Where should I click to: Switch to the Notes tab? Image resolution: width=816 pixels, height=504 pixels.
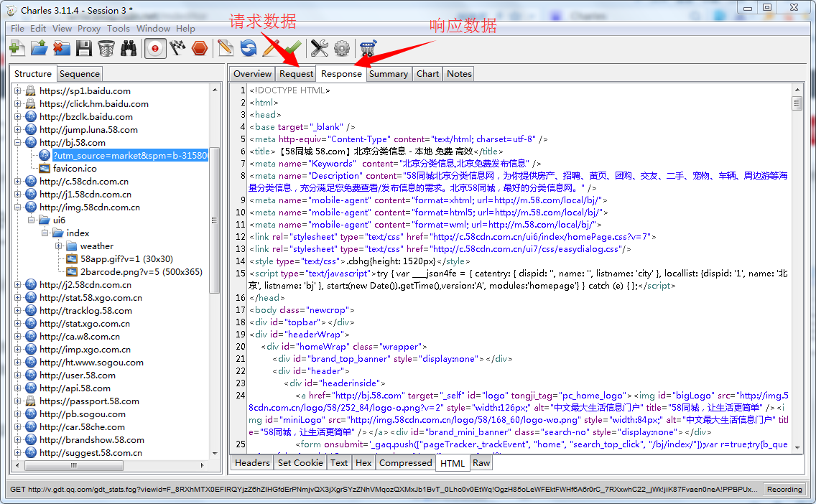[459, 74]
